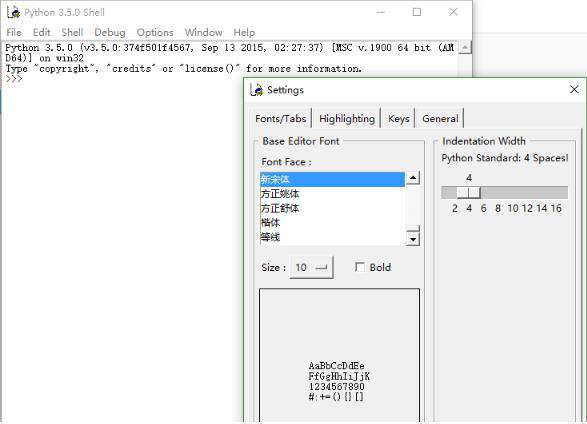
Task: Open the Shell menu
Action: coord(72,33)
